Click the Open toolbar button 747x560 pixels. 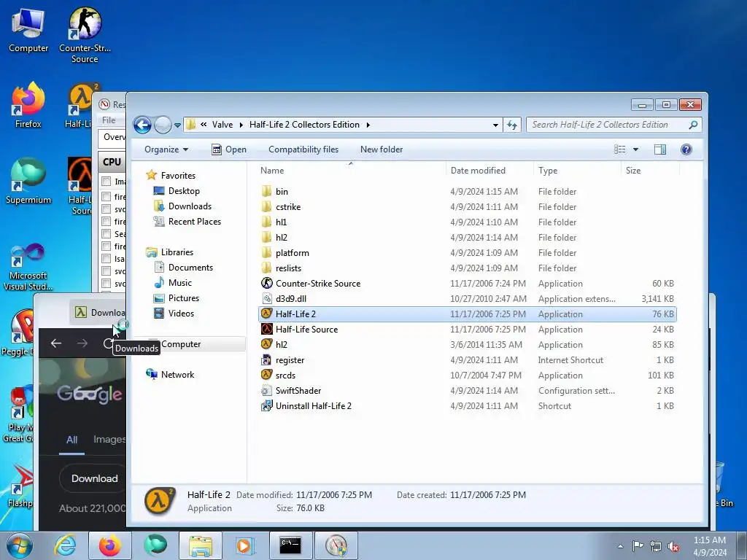coord(229,149)
